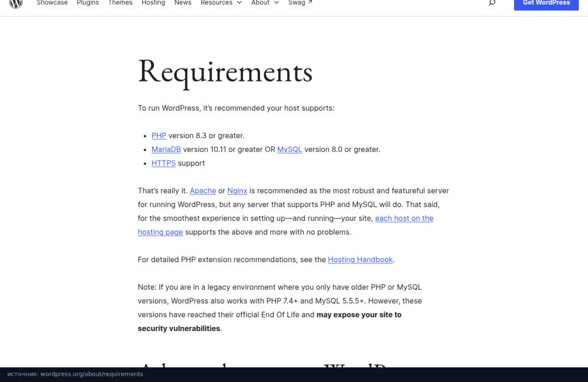Image resolution: width=588 pixels, height=382 pixels.
Task: Open the Showcase menu item
Action: point(52,3)
